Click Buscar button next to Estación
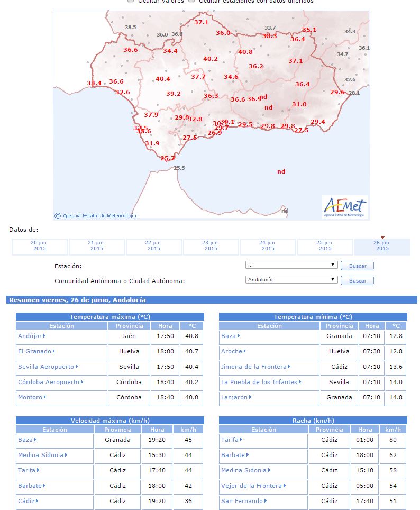This screenshot has width=420, height=510. (x=357, y=266)
